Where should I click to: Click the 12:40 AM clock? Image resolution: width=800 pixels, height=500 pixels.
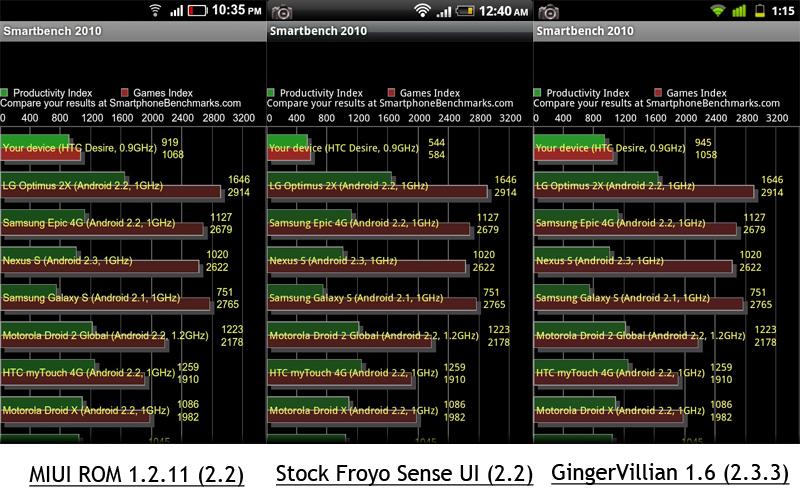(504, 11)
